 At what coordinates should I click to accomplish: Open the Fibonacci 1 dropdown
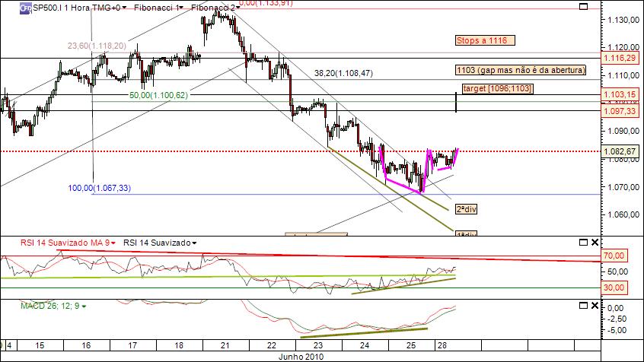158,8
